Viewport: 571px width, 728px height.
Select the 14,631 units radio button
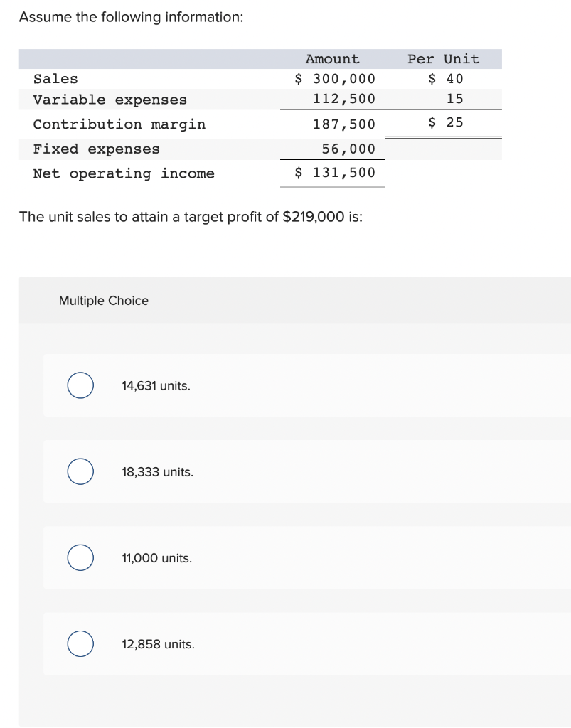point(80,385)
